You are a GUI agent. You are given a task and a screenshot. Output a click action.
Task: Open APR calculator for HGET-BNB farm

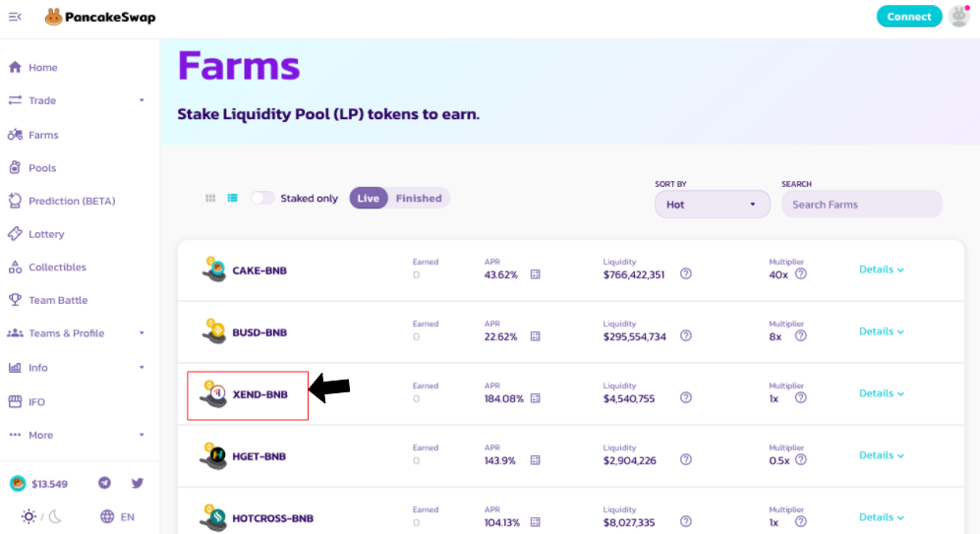[x=536, y=460]
